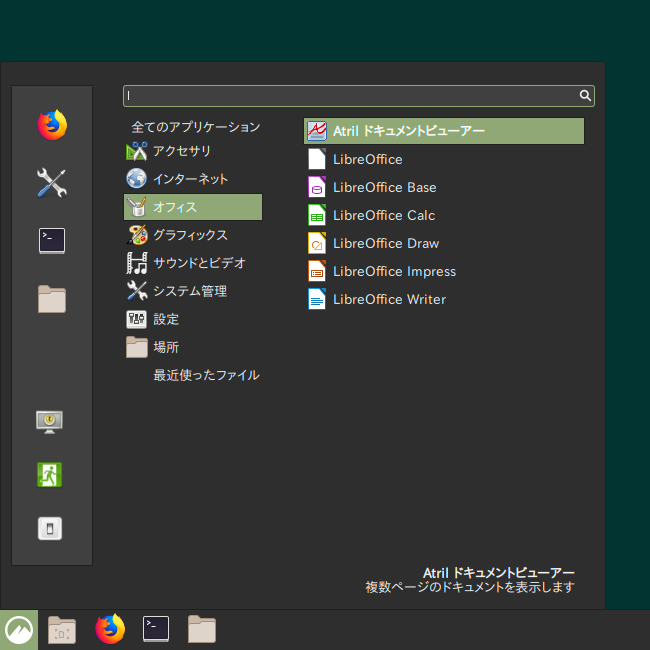The height and width of the screenshot is (650, 650).
Task: Open Firefox from the favorites sidebar
Action: 52,125
